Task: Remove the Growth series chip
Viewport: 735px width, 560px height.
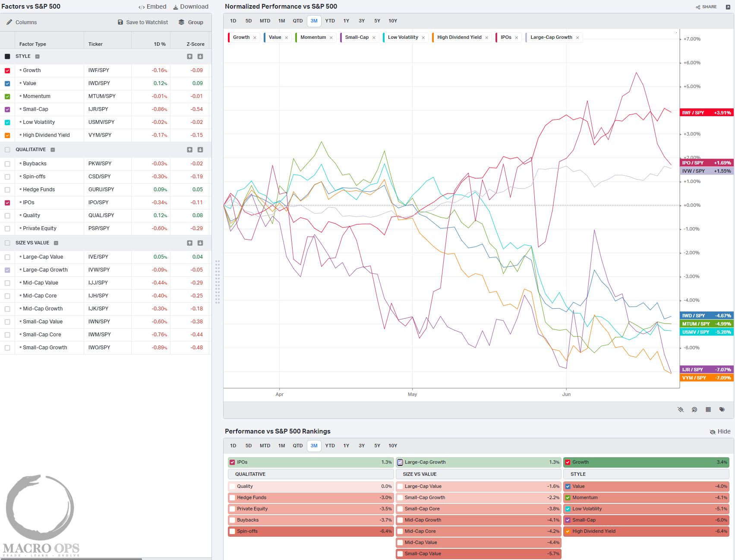Action: [x=255, y=38]
